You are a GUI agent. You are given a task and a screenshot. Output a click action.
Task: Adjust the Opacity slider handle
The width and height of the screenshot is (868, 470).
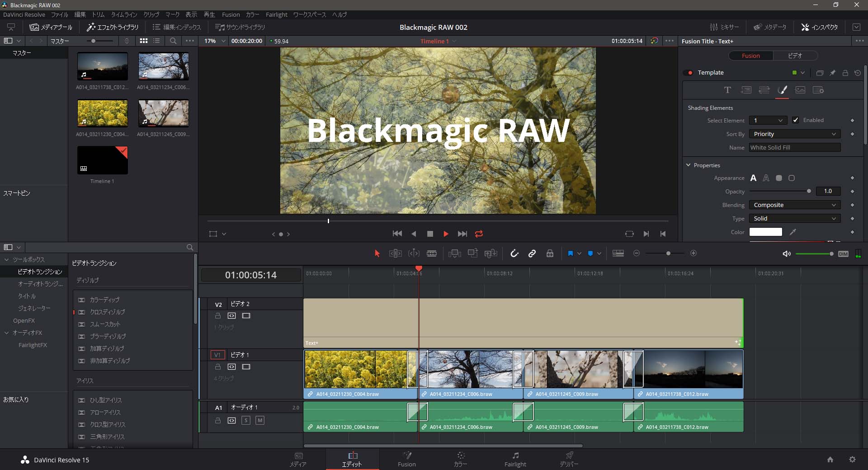pyautogui.click(x=809, y=191)
